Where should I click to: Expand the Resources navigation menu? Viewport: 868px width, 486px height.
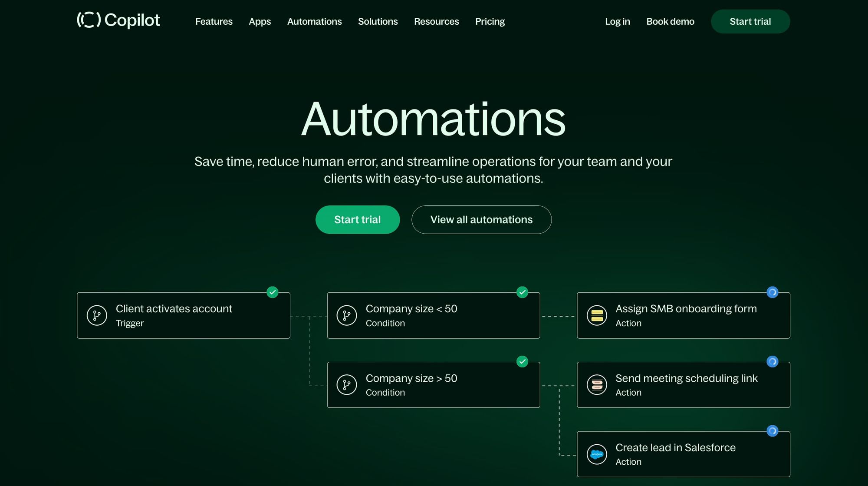436,21
